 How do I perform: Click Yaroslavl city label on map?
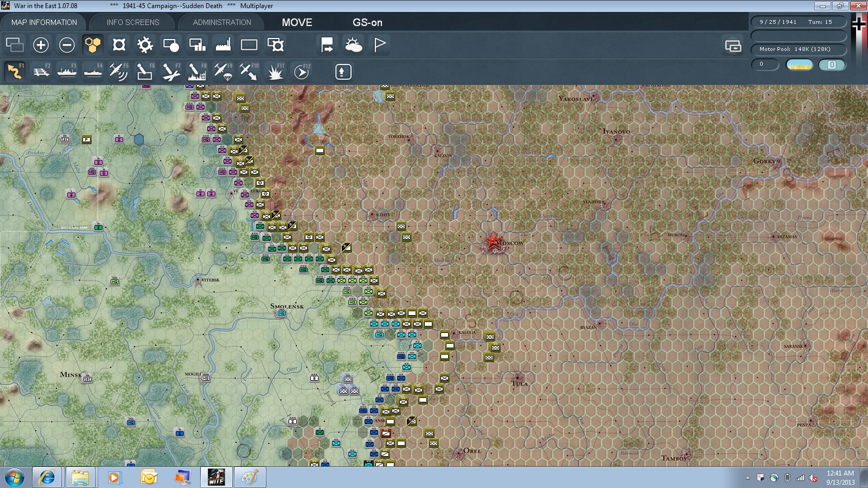pos(577,99)
